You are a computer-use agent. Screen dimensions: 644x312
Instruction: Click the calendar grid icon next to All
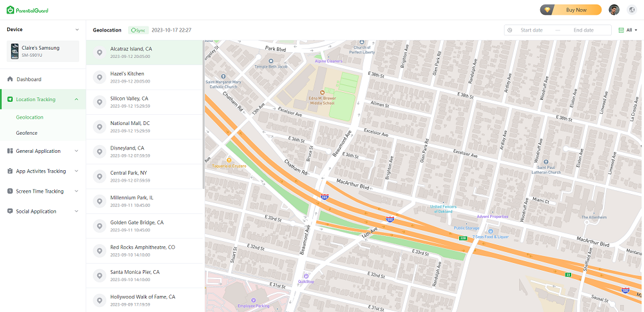pyautogui.click(x=621, y=30)
